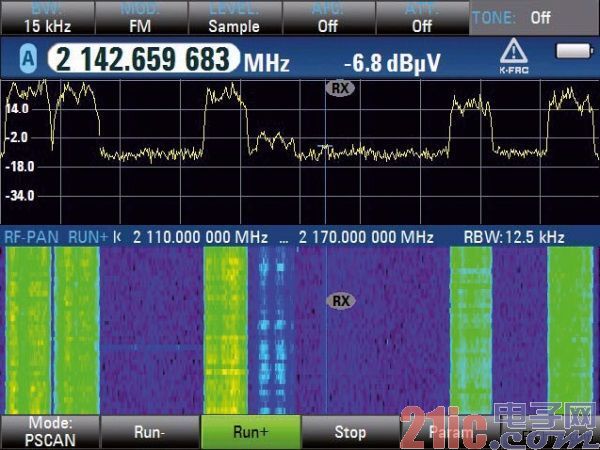Click the scan direction start icon
Viewport: 600px width, 450px height.
(x=117, y=237)
